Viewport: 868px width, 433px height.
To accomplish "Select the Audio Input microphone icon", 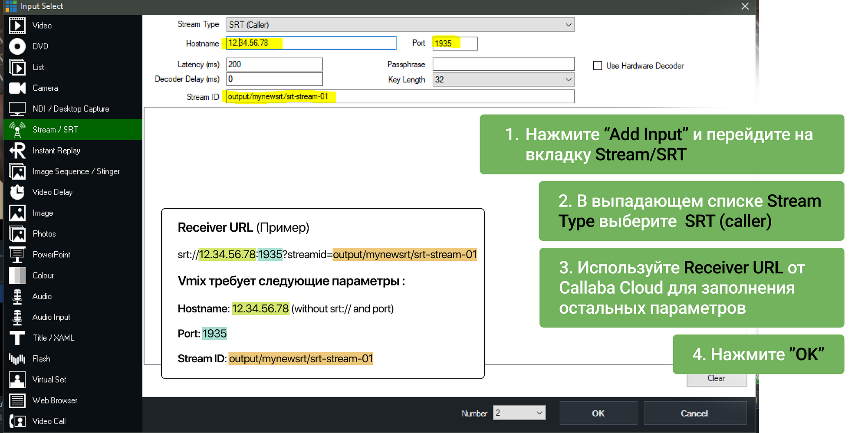I will click(x=17, y=317).
